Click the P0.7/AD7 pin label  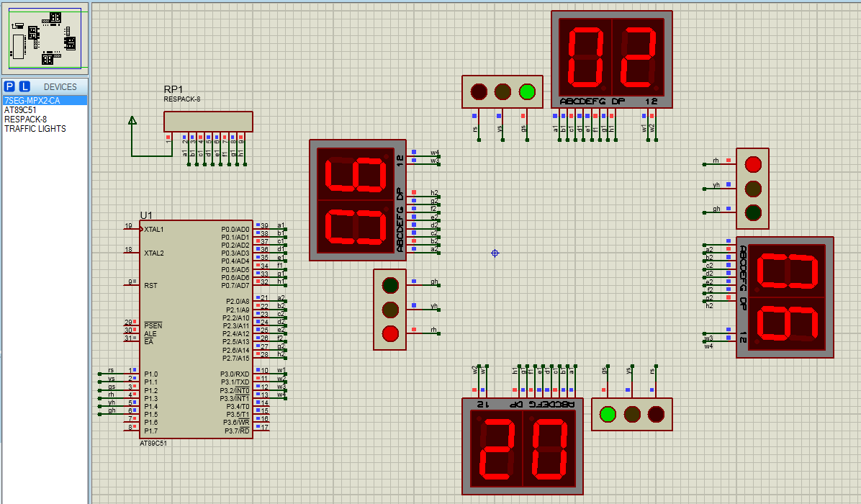235,286
